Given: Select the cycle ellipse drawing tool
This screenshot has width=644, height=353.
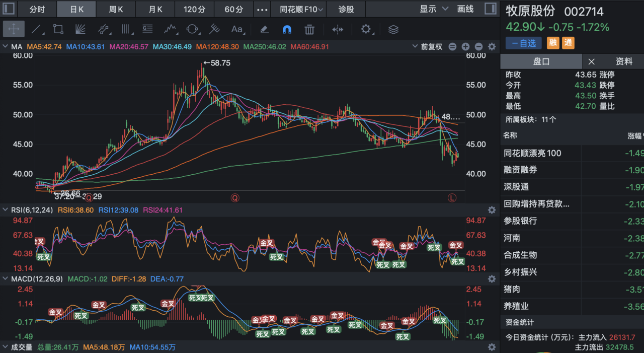Looking at the screenshot, I should [192, 29].
